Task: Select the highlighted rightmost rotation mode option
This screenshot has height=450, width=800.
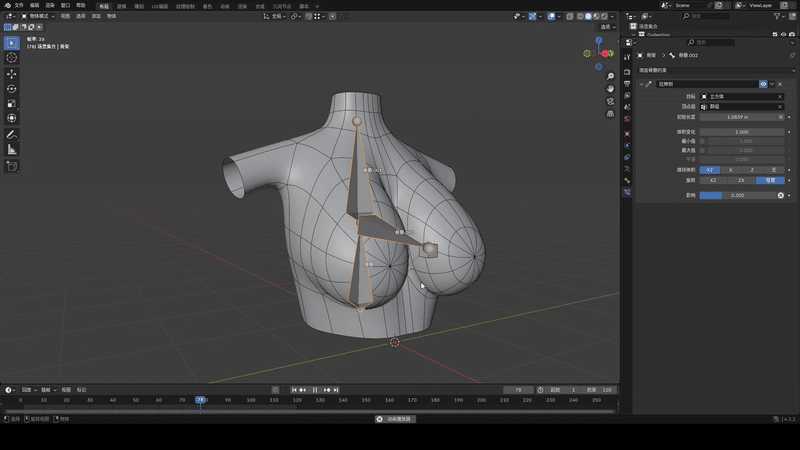Action: pyautogui.click(x=770, y=180)
